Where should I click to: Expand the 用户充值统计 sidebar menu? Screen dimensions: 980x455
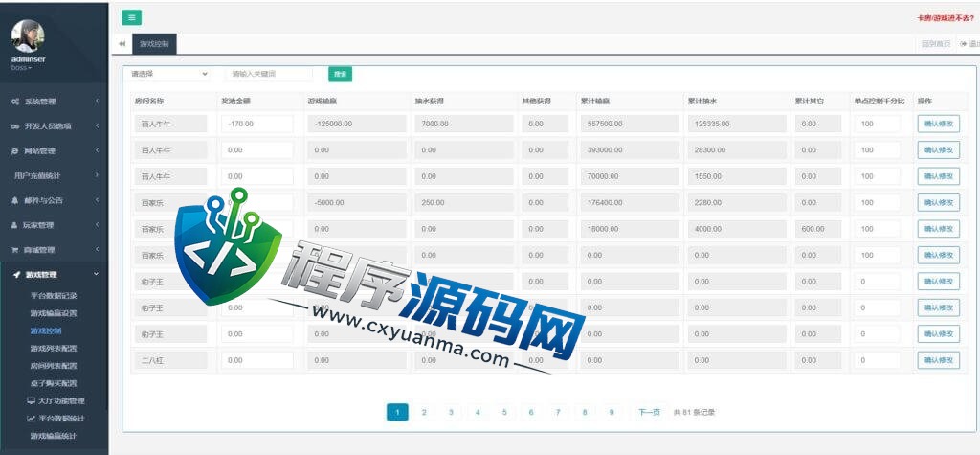click(55, 176)
